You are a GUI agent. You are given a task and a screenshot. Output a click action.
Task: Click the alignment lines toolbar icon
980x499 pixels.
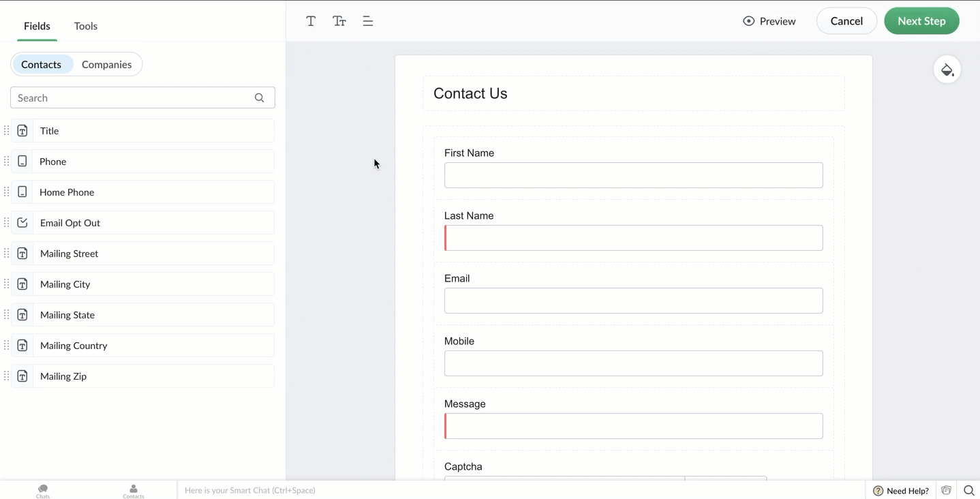coord(368,21)
